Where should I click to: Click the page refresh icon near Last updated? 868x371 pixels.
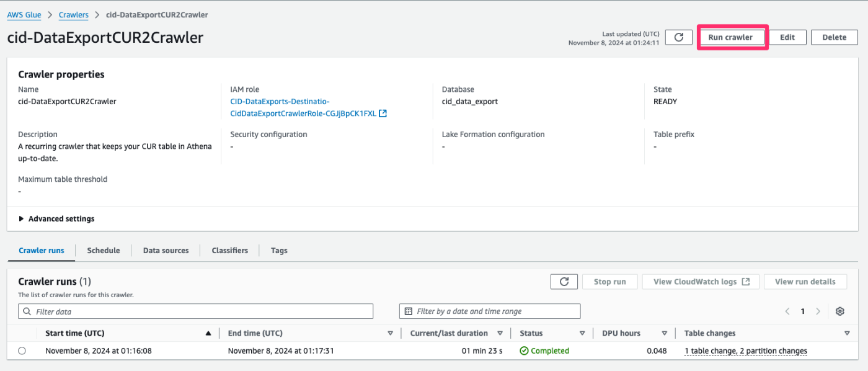678,37
